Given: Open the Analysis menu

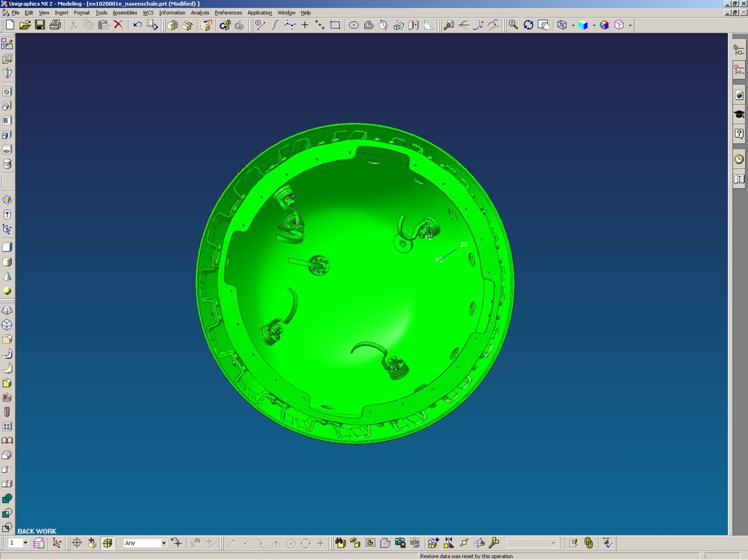Looking at the screenshot, I should [200, 12].
